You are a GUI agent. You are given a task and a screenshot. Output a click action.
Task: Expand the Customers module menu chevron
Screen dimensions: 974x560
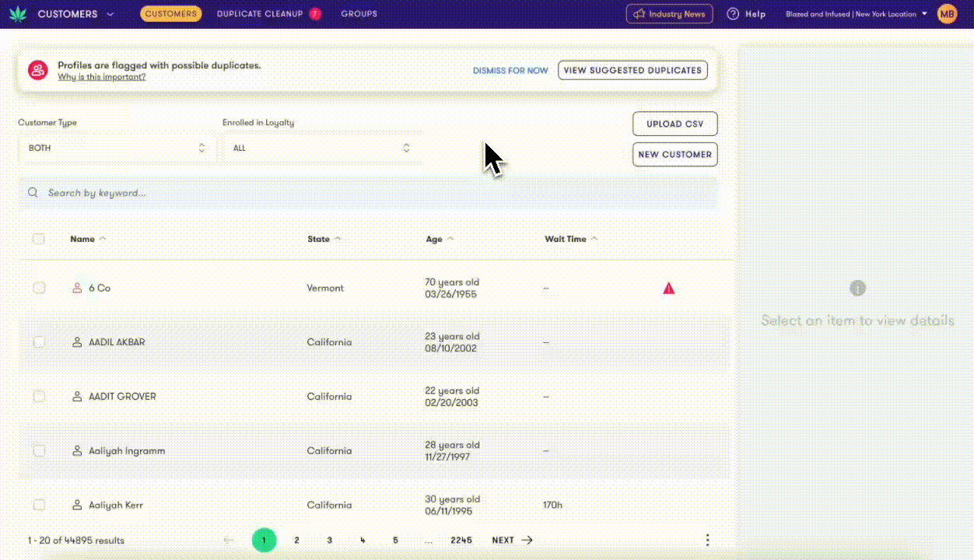tap(110, 14)
